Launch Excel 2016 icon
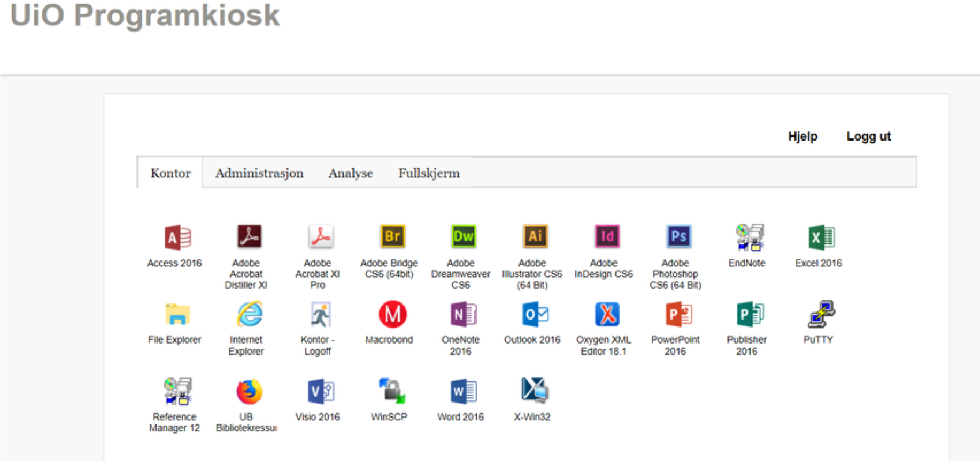 (821, 237)
